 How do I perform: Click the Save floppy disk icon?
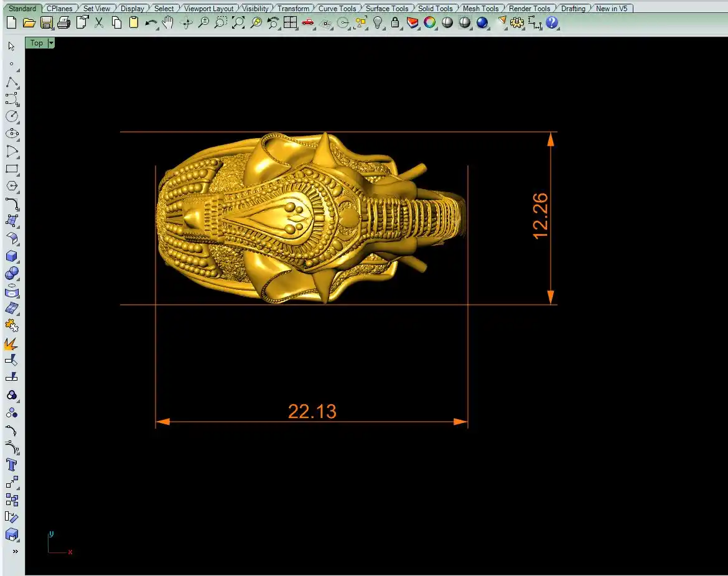(x=46, y=23)
